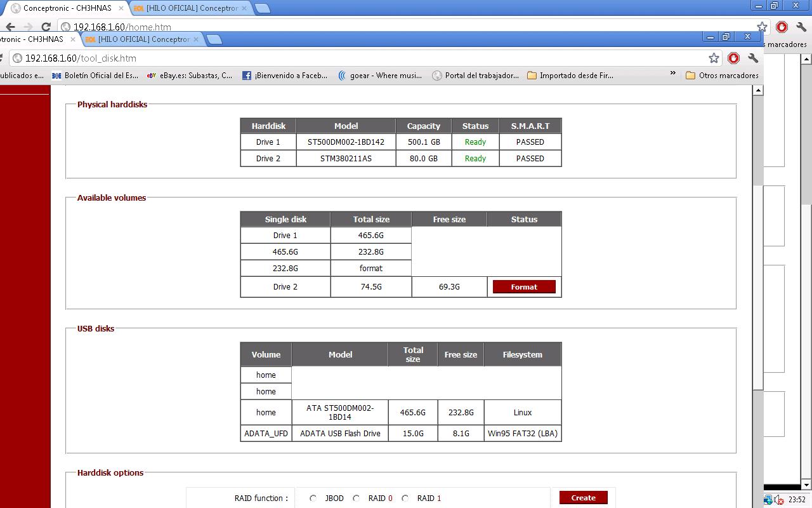This screenshot has width=812, height=508.
Task: Switch to front window's HILO OFICIAL tab
Action: pos(142,39)
